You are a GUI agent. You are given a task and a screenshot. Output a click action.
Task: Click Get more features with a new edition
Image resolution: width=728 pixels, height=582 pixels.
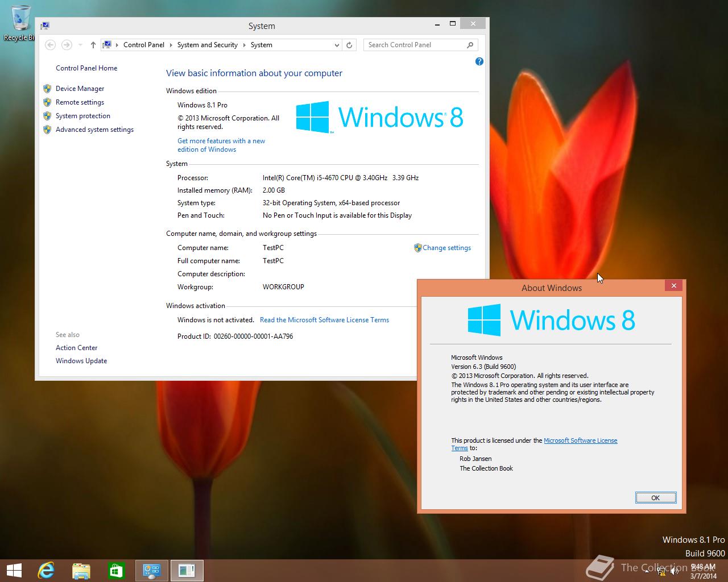coord(221,145)
